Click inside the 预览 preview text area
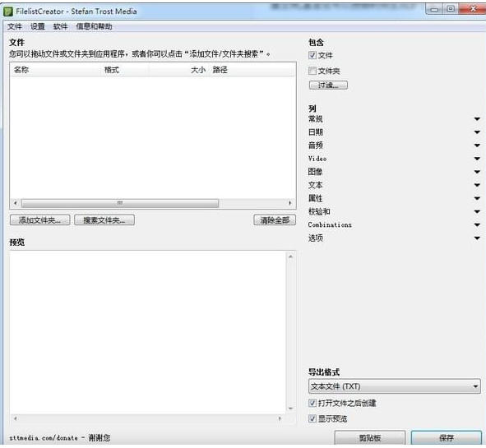 click(148, 332)
